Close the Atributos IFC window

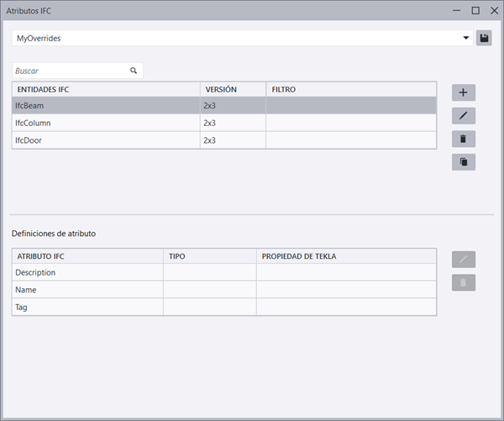point(495,11)
